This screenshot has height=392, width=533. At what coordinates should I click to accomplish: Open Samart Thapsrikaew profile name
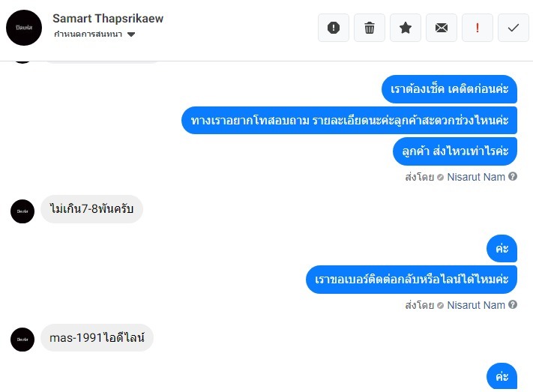(108, 18)
